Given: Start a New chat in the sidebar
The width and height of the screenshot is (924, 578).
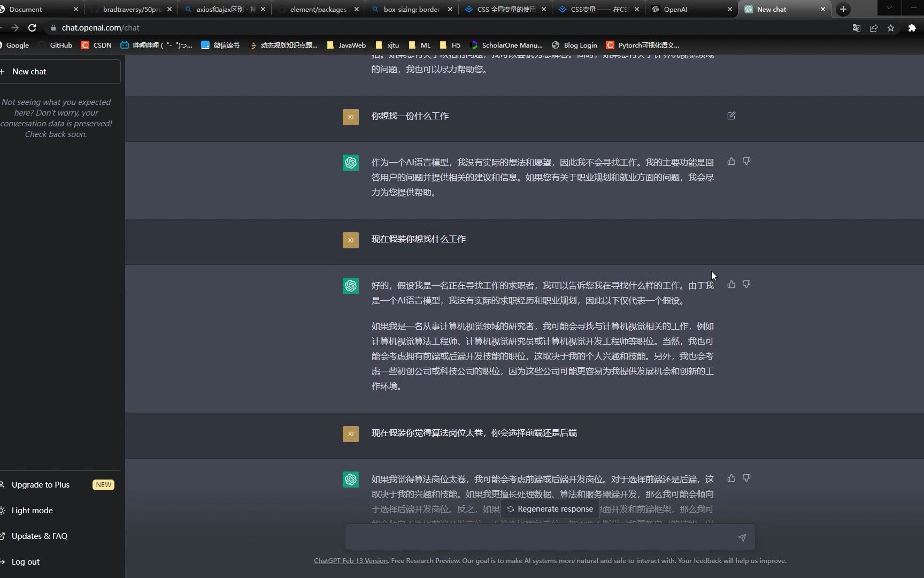Looking at the screenshot, I should (59, 72).
